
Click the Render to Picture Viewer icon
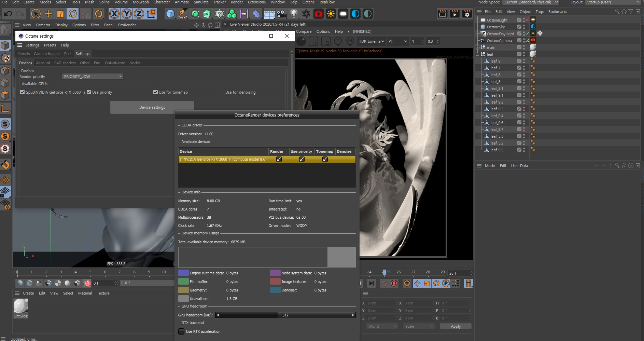pyautogui.click(x=455, y=14)
